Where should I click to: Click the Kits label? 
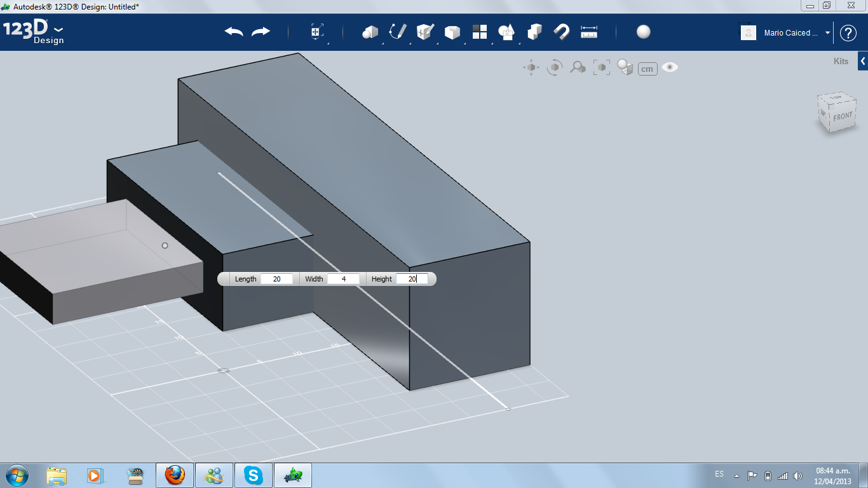click(841, 62)
